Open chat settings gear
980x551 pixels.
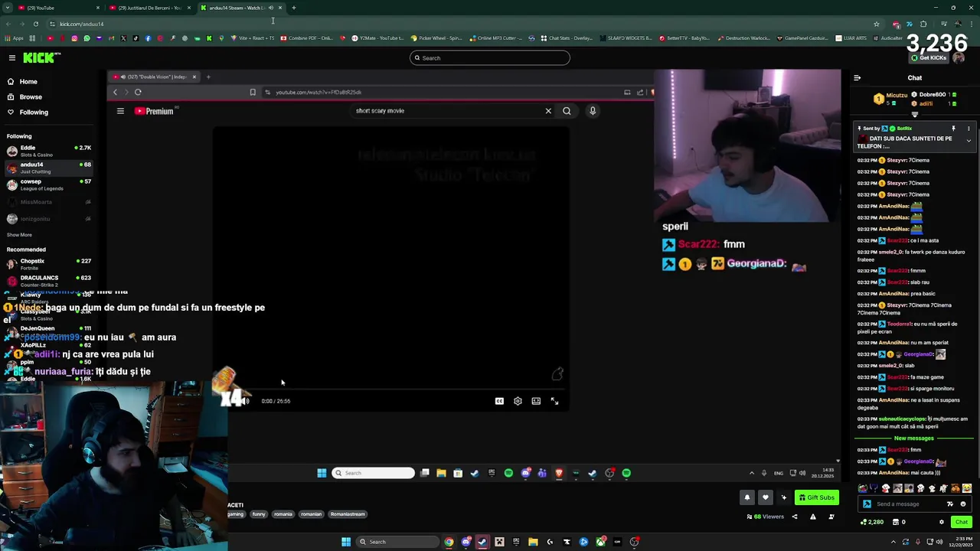pyautogui.click(x=942, y=522)
